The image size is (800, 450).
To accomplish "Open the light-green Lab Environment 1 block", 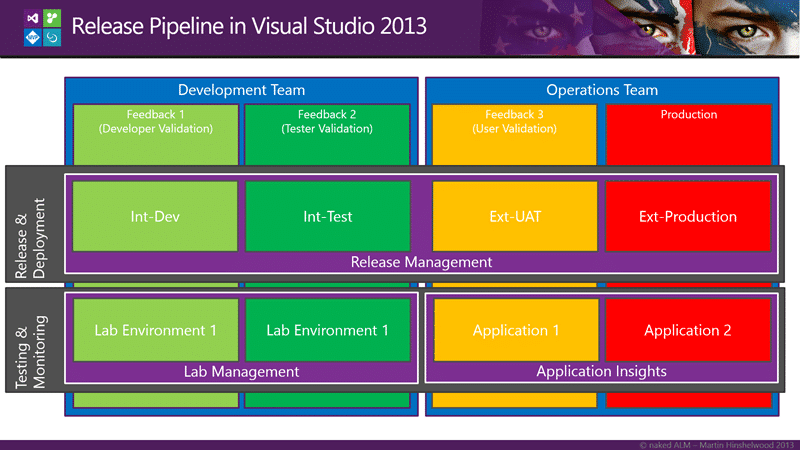I will 156,330.
